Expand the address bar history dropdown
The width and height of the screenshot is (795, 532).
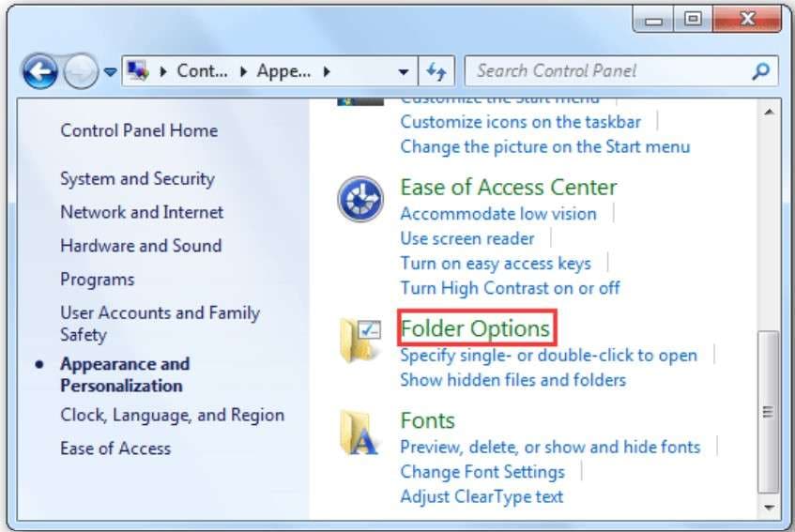403,71
